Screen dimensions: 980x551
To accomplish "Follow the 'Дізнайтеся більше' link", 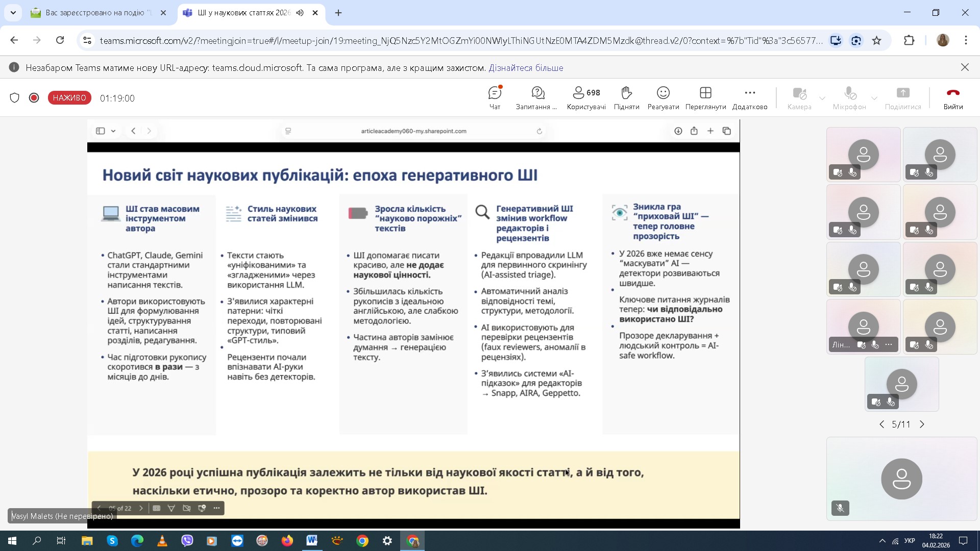I will click(526, 68).
